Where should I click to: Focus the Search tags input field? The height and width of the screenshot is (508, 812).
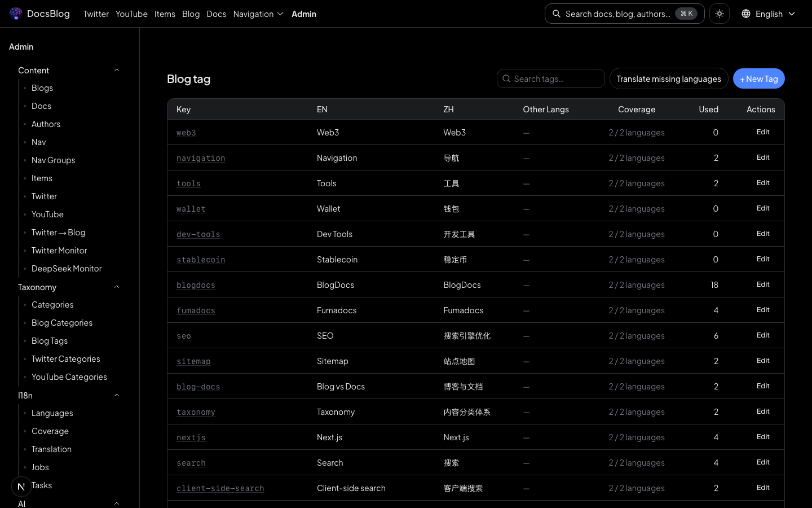[555, 79]
